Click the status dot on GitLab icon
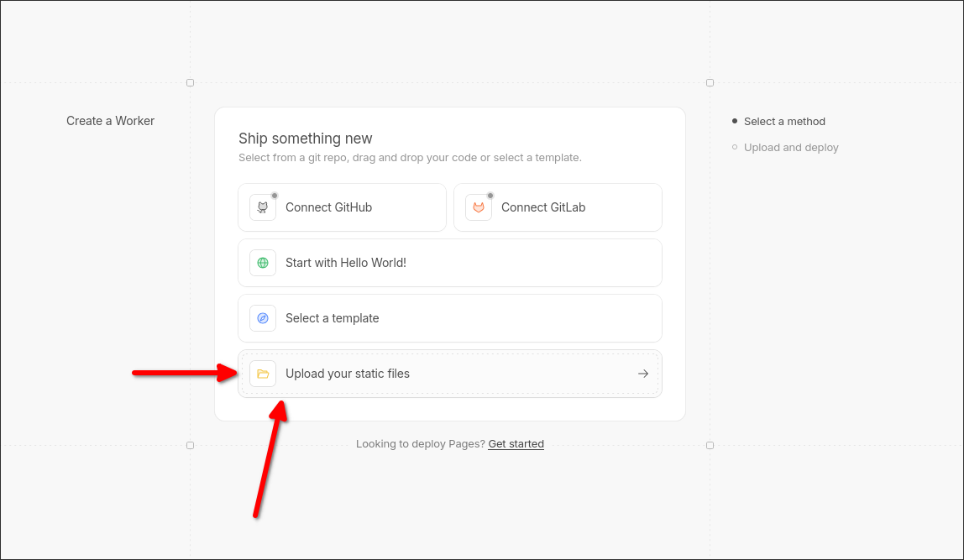The width and height of the screenshot is (964, 560). (x=490, y=196)
